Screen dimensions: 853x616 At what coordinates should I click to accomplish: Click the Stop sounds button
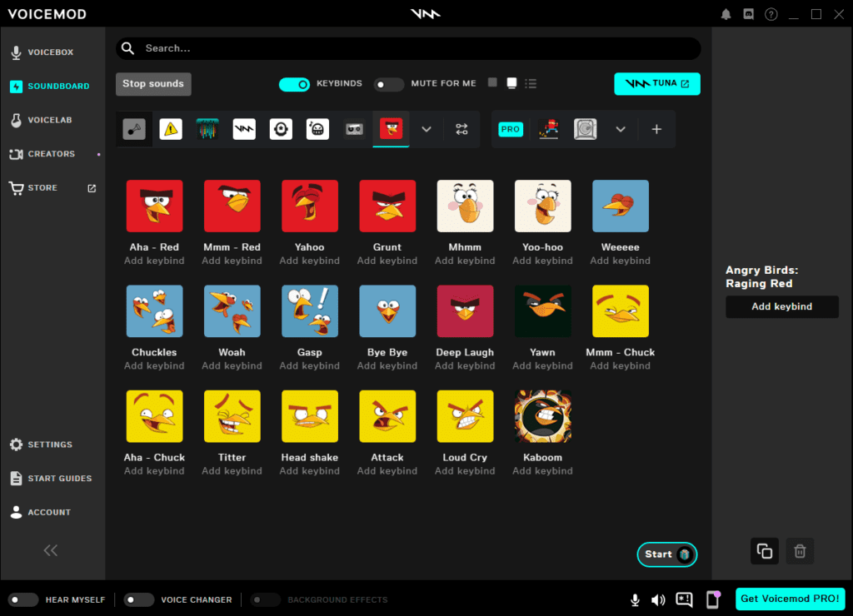pyautogui.click(x=153, y=84)
